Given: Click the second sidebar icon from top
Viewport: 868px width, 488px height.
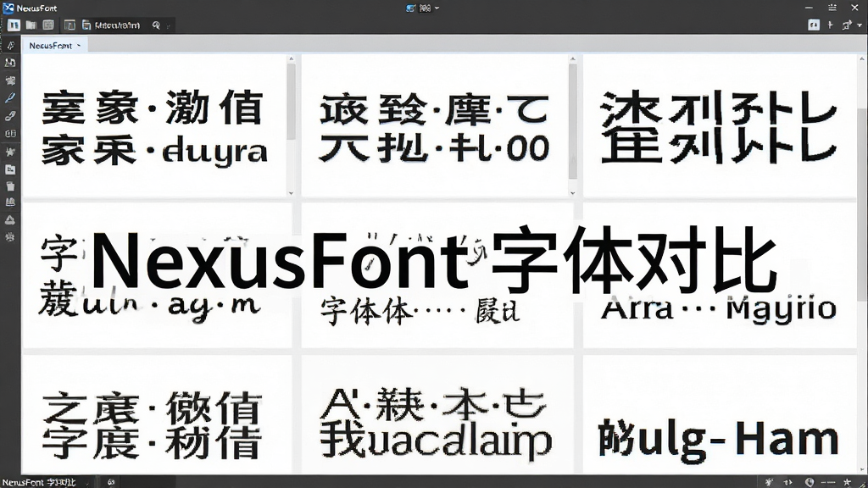Looking at the screenshot, I should (x=10, y=63).
